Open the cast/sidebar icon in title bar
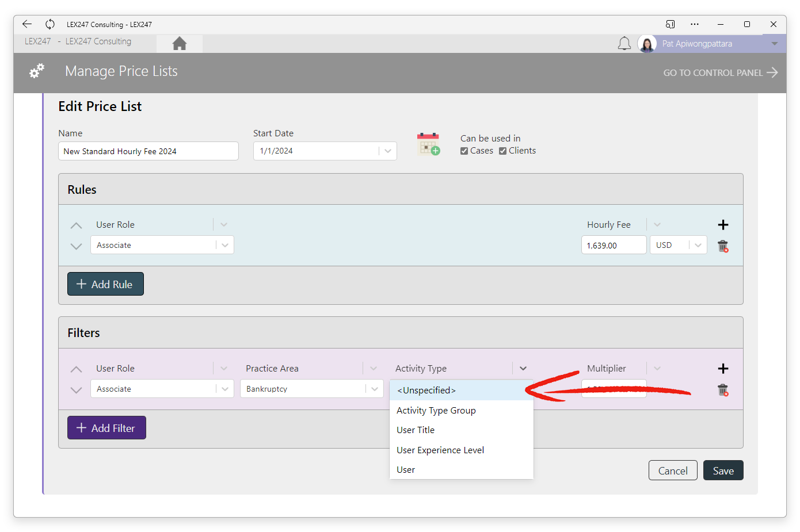Screen dimensions: 800x532 tap(670, 24)
